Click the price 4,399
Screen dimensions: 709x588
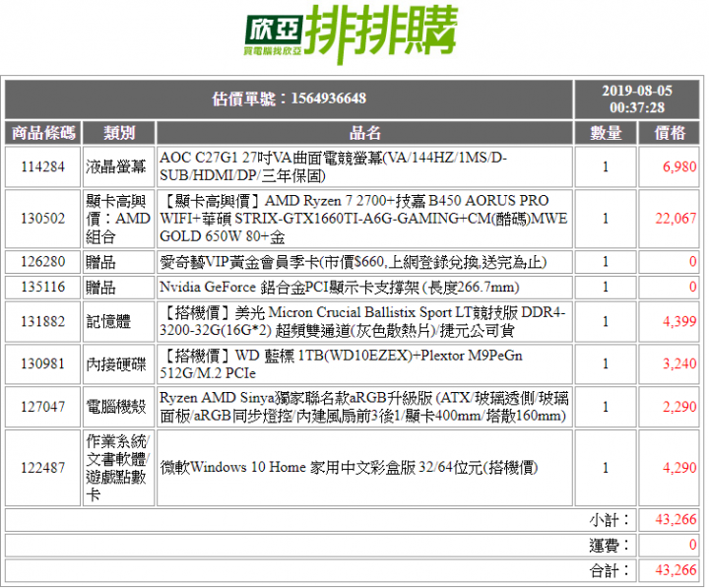click(x=679, y=322)
